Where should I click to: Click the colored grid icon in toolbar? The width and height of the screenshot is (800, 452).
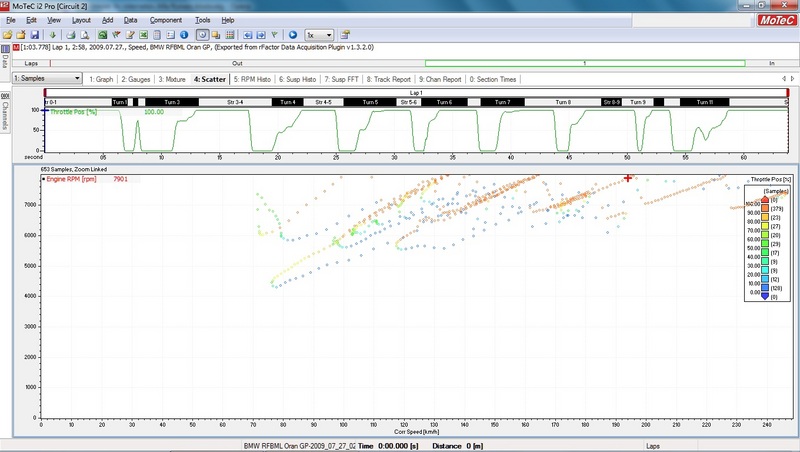[x=230, y=35]
